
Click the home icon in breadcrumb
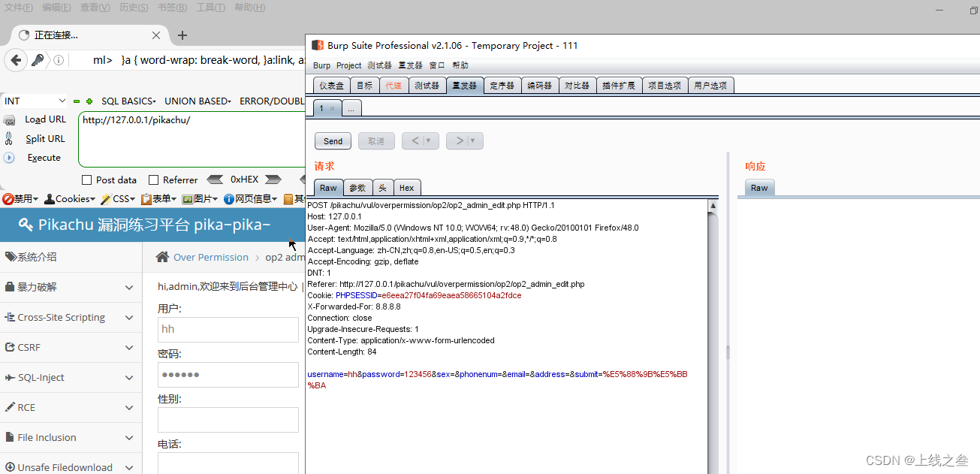pos(162,257)
